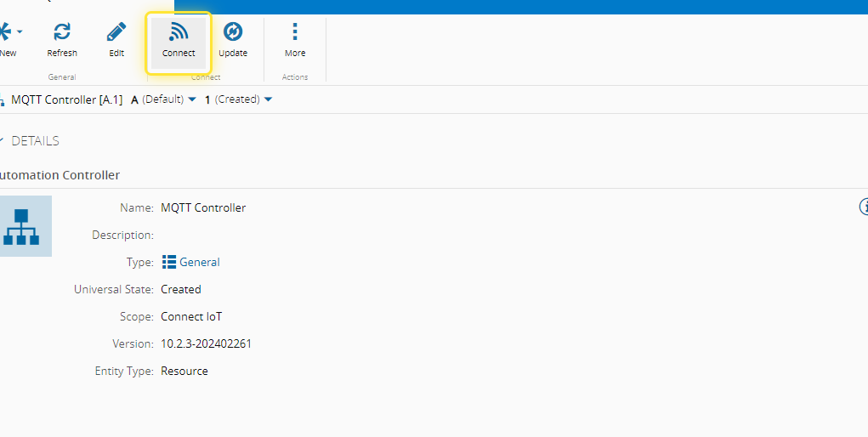Click the New asterisk icon
The image size is (868, 437).
coord(4,31)
